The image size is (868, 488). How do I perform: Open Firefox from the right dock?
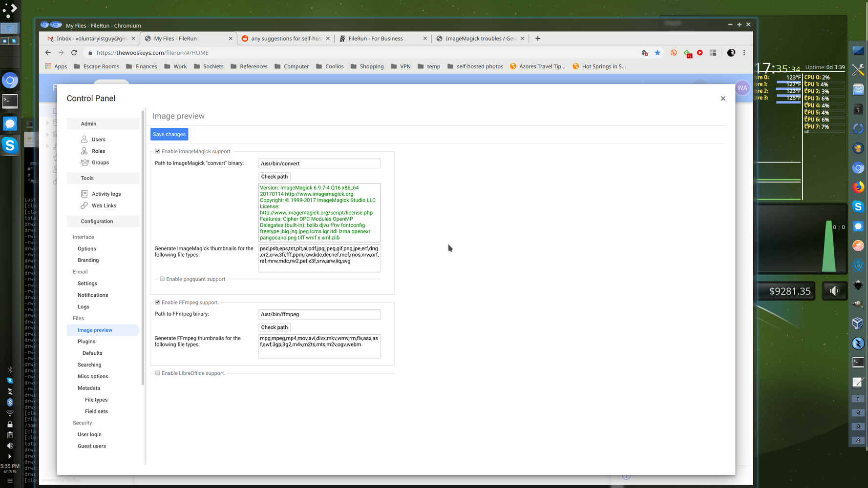(x=858, y=187)
